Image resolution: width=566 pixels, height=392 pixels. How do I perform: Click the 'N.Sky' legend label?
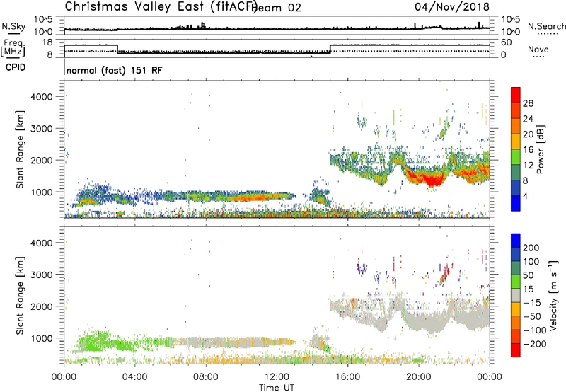pyautogui.click(x=13, y=26)
